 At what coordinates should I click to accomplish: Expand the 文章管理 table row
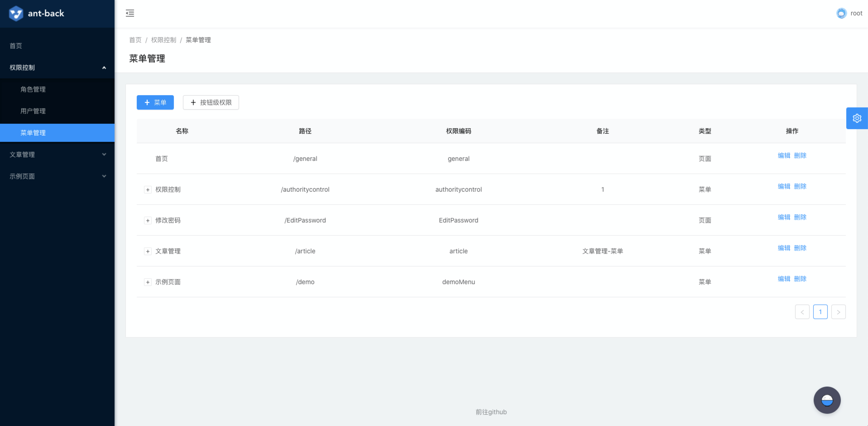[x=148, y=251]
